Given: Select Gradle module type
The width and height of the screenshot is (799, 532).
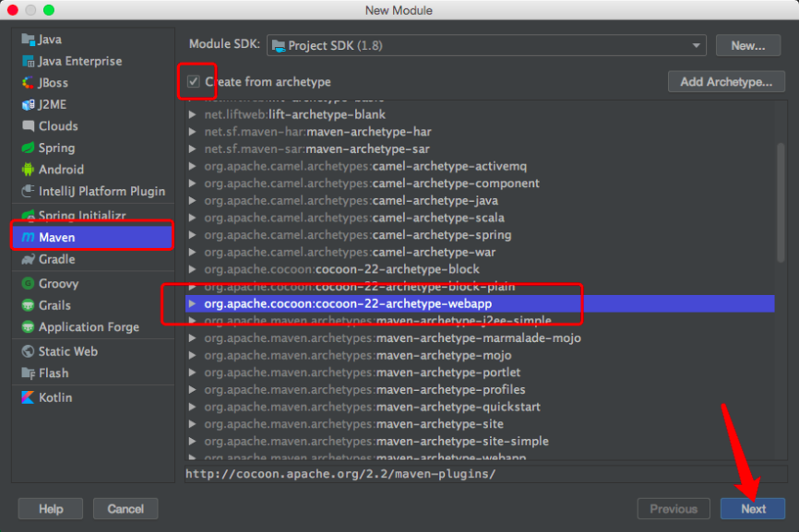Looking at the screenshot, I should pyautogui.click(x=93, y=259).
